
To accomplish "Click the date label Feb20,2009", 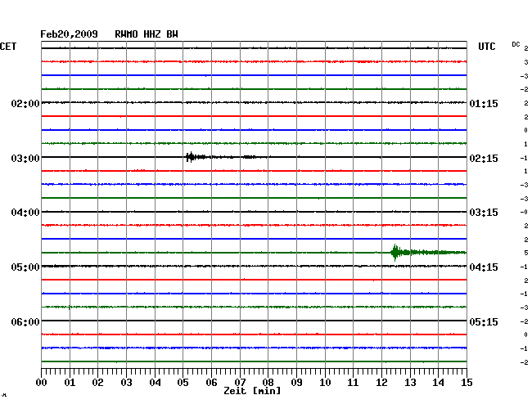I will click(69, 34).
